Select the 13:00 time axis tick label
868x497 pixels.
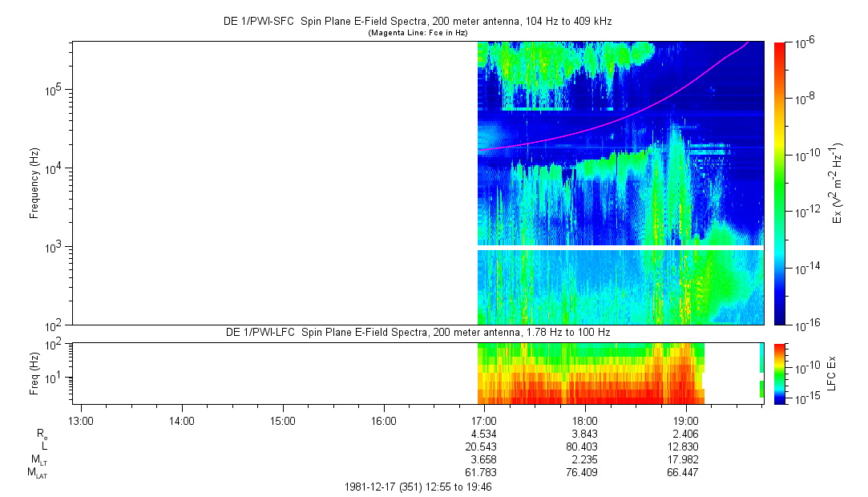81,420
